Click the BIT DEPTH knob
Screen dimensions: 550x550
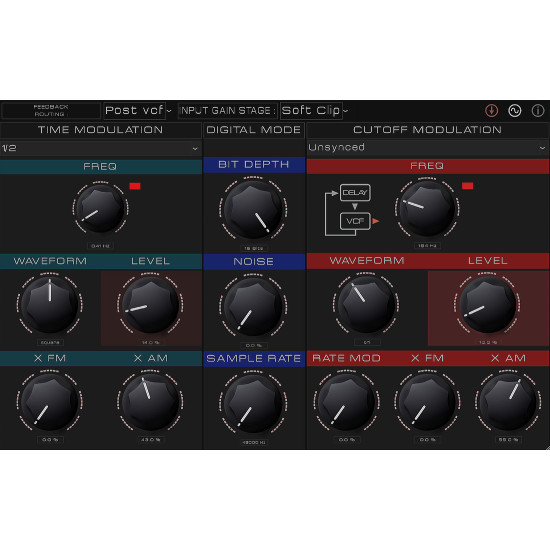point(253,210)
